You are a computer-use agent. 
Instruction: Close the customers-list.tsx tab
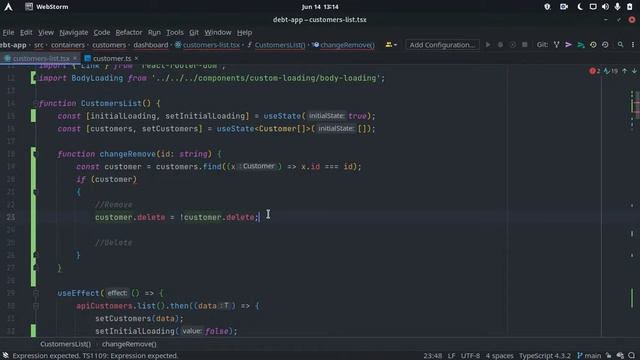coord(75,58)
